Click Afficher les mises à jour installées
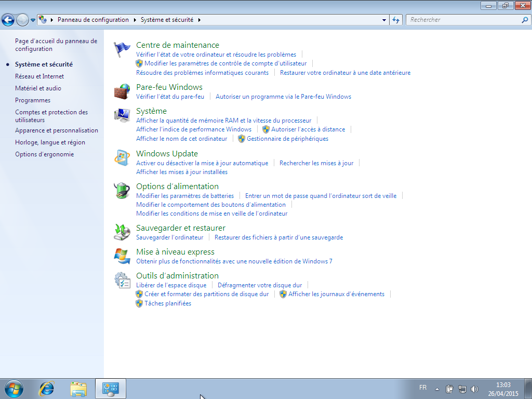This screenshot has height=399, width=532. [181, 171]
